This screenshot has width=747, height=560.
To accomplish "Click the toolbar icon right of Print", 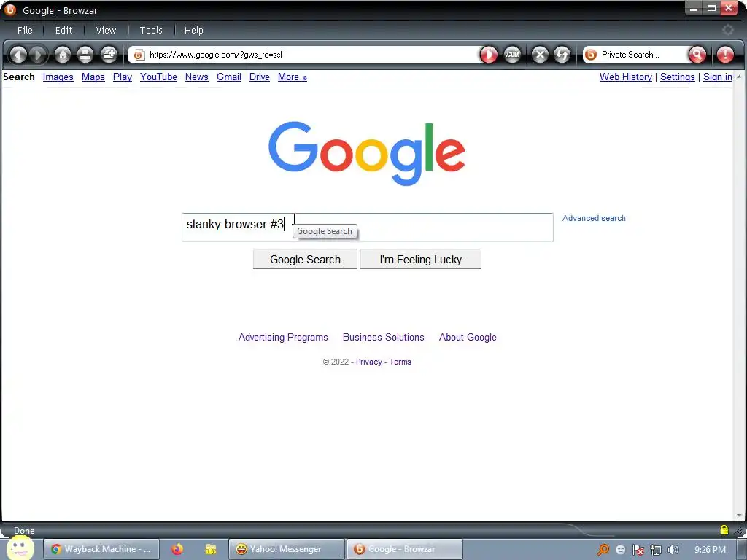I will tap(109, 55).
